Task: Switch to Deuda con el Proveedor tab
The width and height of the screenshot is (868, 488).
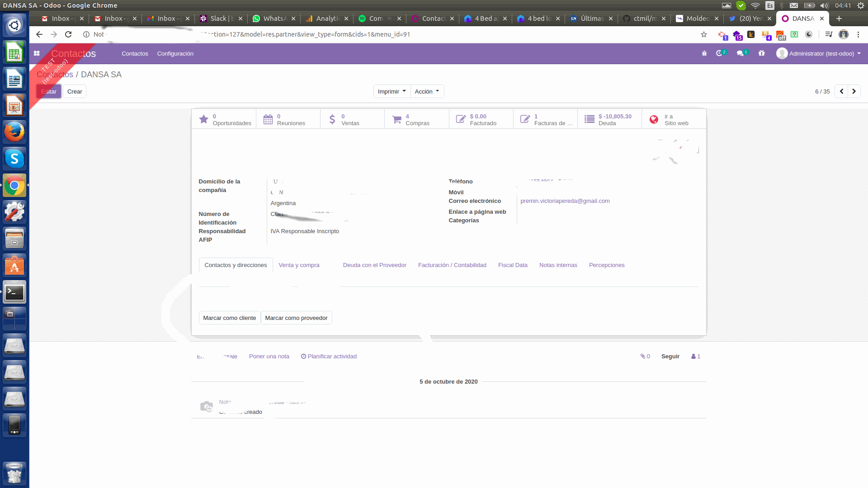Action: 374,265
